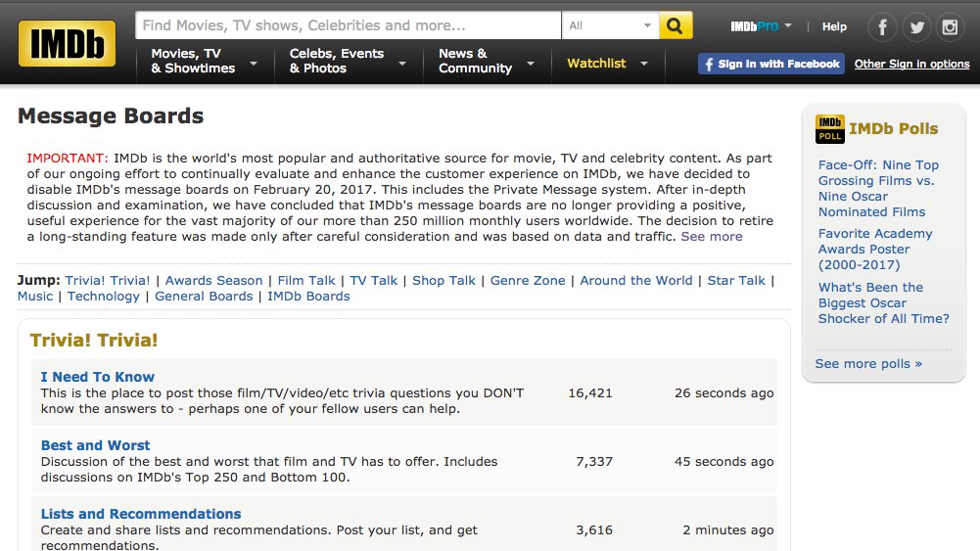Jump to Film Talk section

(x=306, y=281)
